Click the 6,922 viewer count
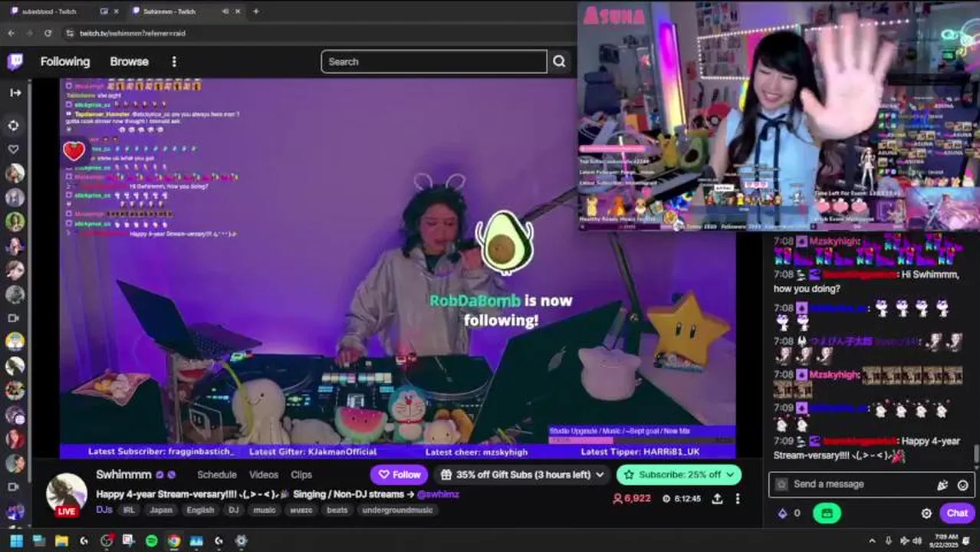The image size is (980, 552). (x=631, y=498)
